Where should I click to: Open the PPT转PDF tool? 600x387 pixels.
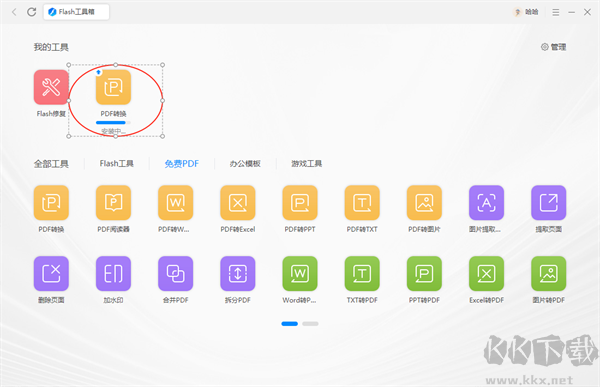point(424,274)
